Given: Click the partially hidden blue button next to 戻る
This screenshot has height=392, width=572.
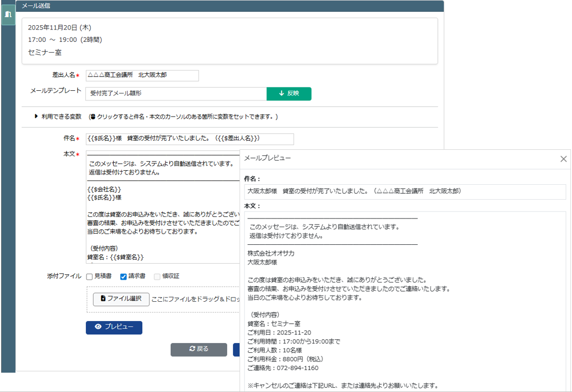Looking at the screenshot, I should click(x=236, y=350).
